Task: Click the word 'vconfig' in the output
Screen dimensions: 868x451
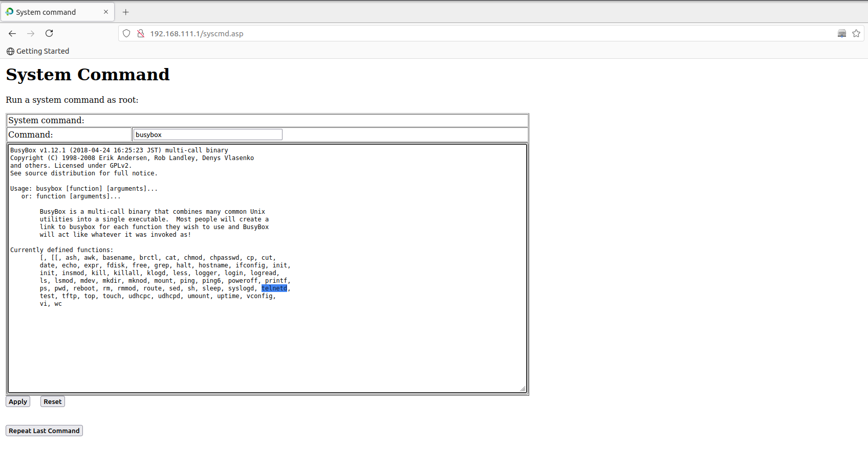Action: (259, 296)
